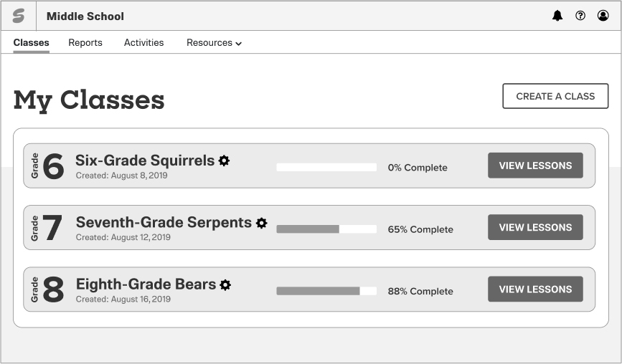Open settings gear for Six-Grade Squirrels

225,161
